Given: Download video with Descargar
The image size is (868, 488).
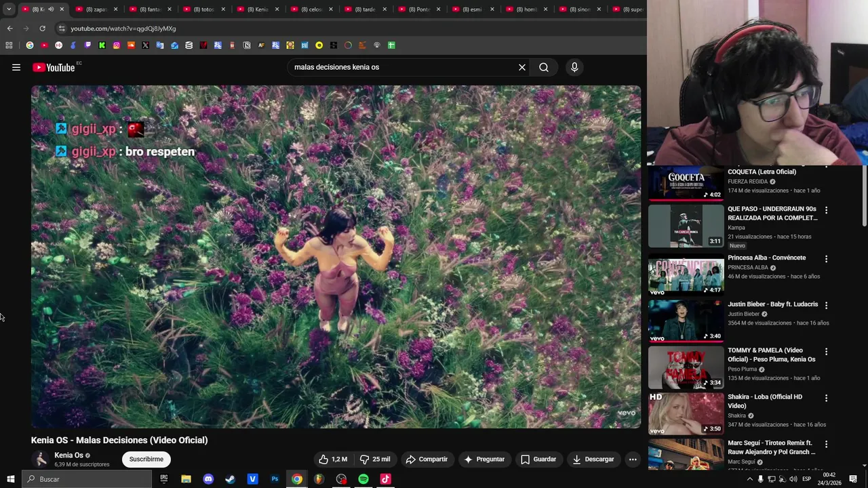Looking at the screenshot, I should pos(593,459).
